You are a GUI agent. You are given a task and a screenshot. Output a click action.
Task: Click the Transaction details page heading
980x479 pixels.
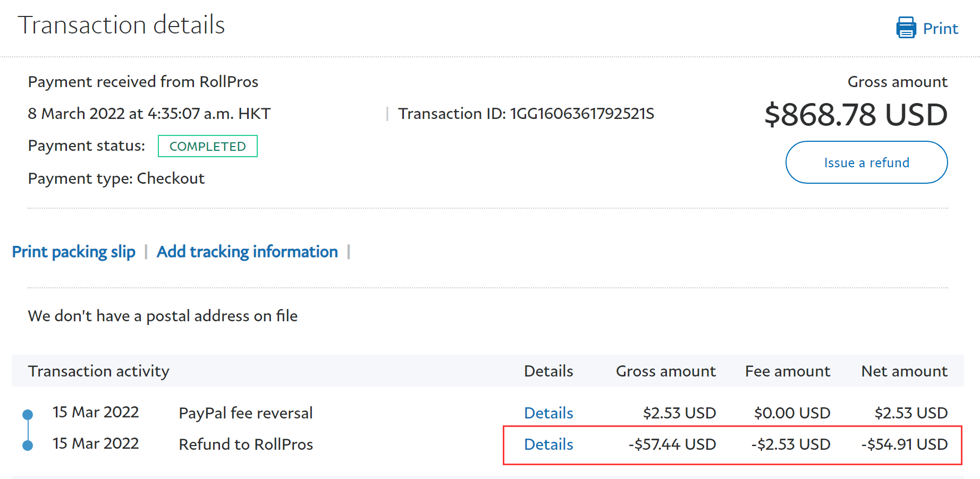[121, 25]
